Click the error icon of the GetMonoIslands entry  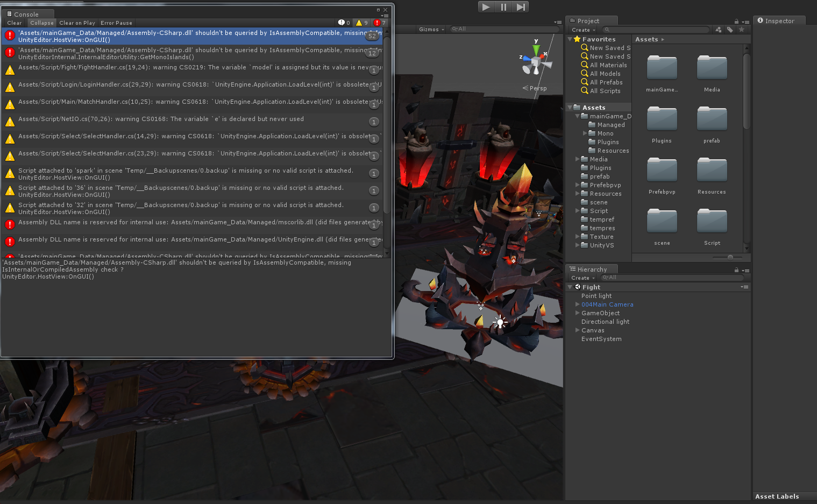pos(10,53)
